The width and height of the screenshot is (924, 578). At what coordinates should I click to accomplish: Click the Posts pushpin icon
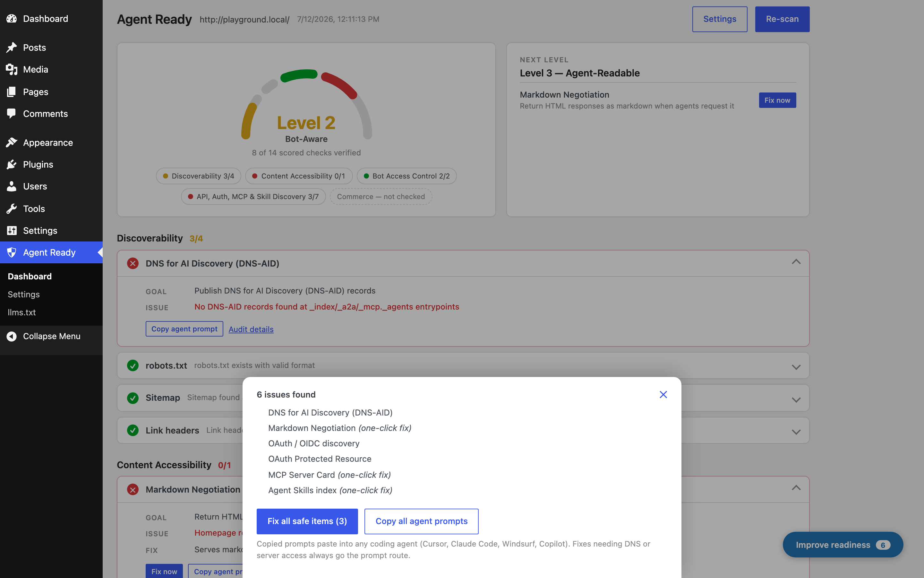tap(12, 48)
